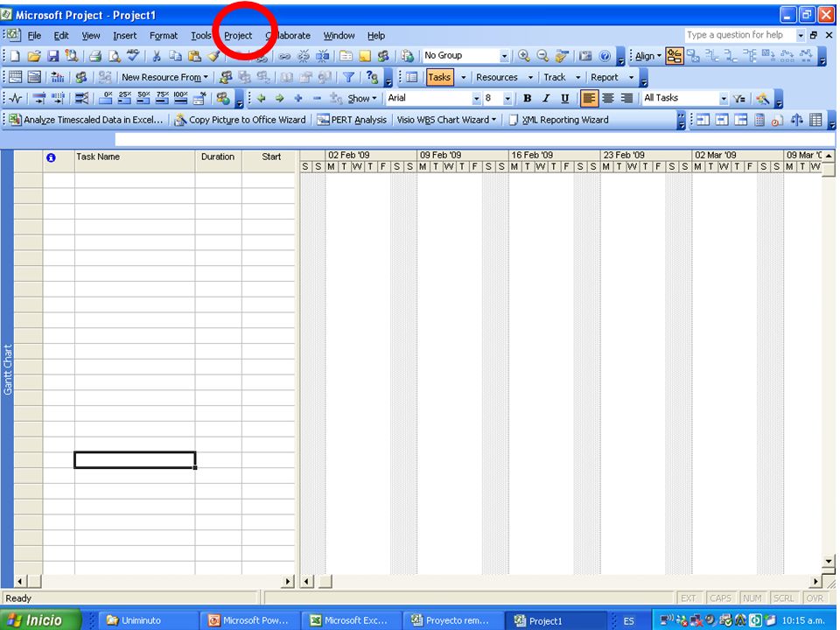Click the PERT Analysis button
The image size is (840, 630).
tap(352, 120)
